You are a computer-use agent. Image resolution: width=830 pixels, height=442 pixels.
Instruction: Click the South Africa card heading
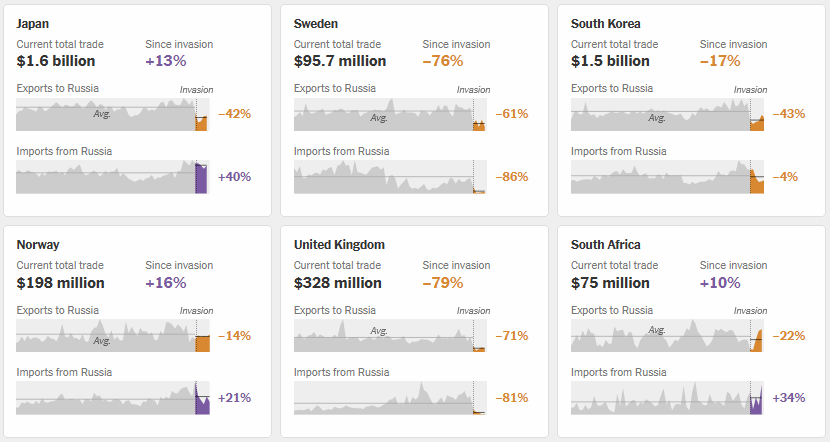click(606, 244)
